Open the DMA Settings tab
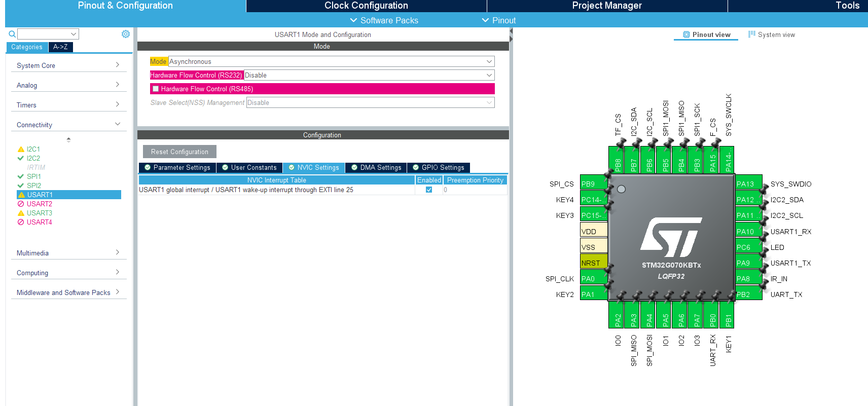 [376, 168]
